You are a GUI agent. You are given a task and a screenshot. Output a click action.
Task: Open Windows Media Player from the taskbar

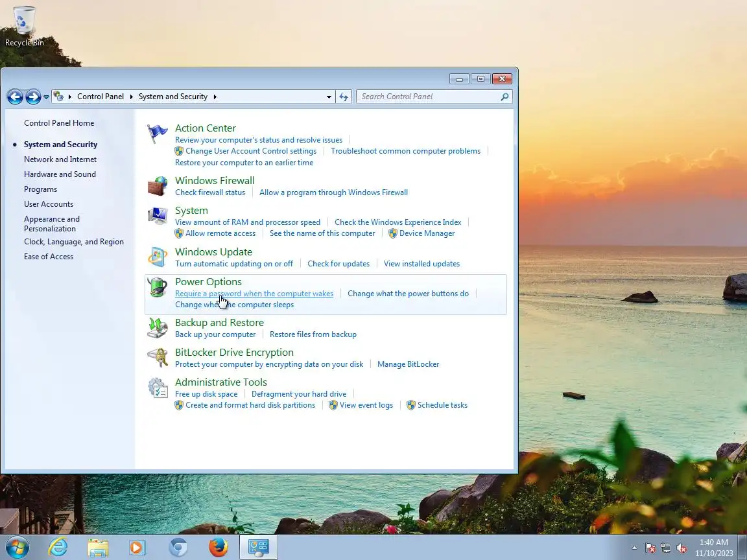pyautogui.click(x=137, y=548)
